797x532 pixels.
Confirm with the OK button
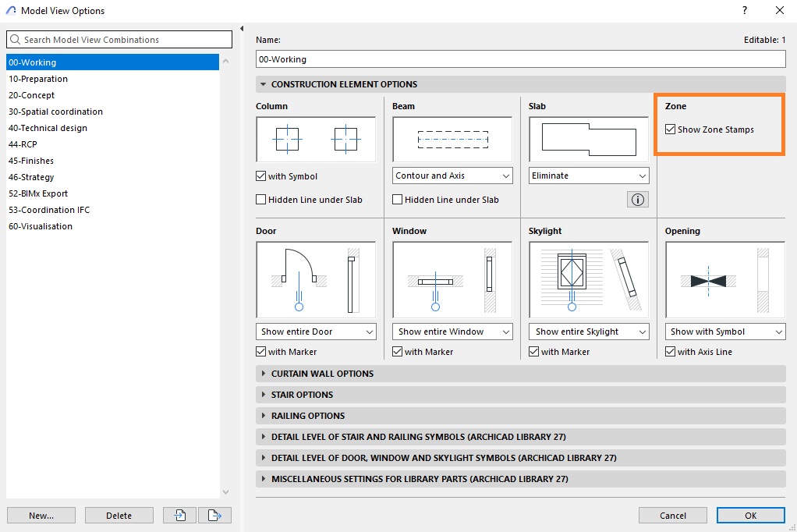coord(751,515)
